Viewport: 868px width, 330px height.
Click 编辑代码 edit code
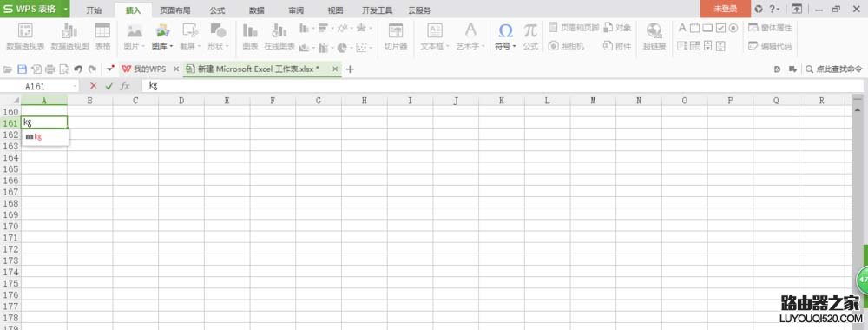(x=769, y=46)
